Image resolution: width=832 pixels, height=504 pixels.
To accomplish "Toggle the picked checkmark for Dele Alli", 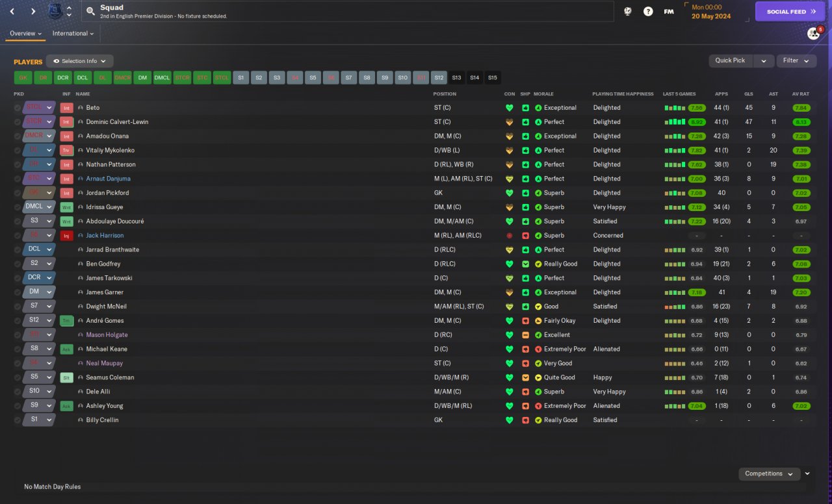I will tap(18, 392).
